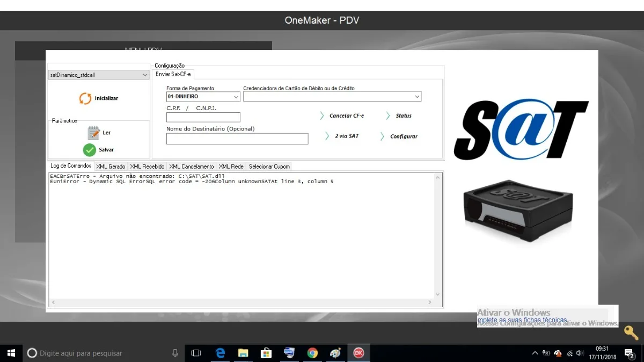The width and height of the screenshot is (644, 362).
Task: Click the Status link
Action: (x=404, y=115)
